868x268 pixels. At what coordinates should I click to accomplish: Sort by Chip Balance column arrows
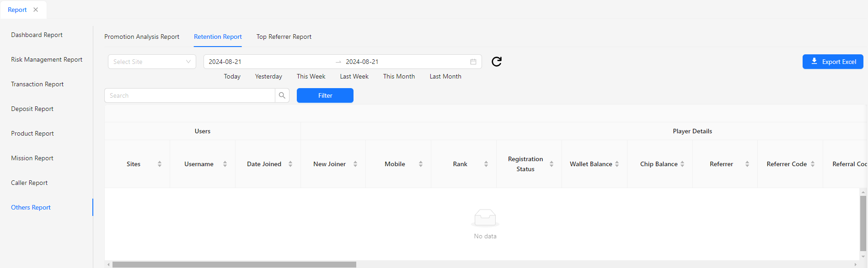click(682, 164)
